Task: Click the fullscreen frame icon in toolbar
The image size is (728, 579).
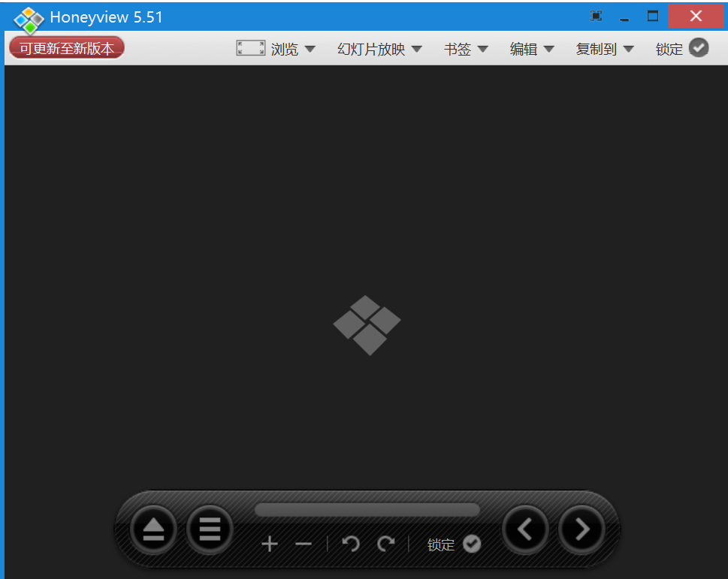Action: (x=250, y=49)
